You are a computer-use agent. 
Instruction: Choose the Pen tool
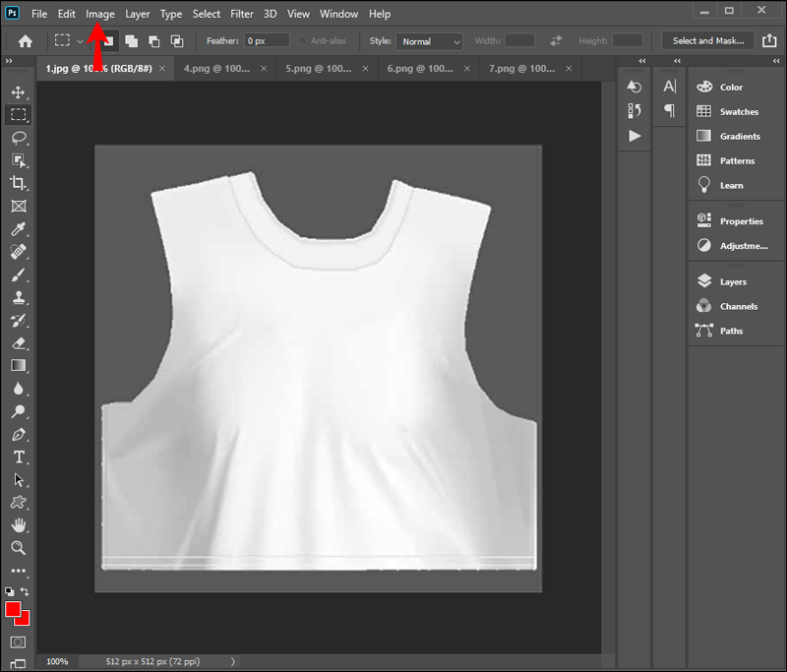pyautogui.click(x=19, y=434)
